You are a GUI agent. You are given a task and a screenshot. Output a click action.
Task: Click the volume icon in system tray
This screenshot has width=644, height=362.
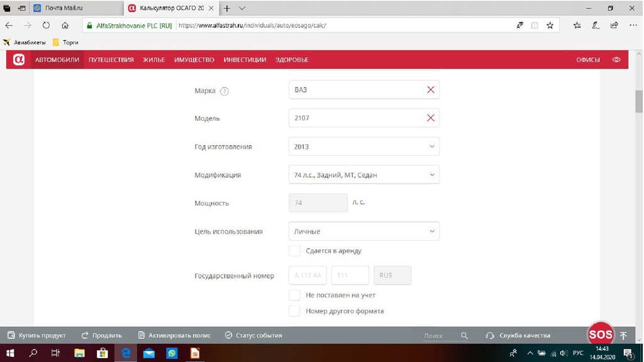coord(564,353)
